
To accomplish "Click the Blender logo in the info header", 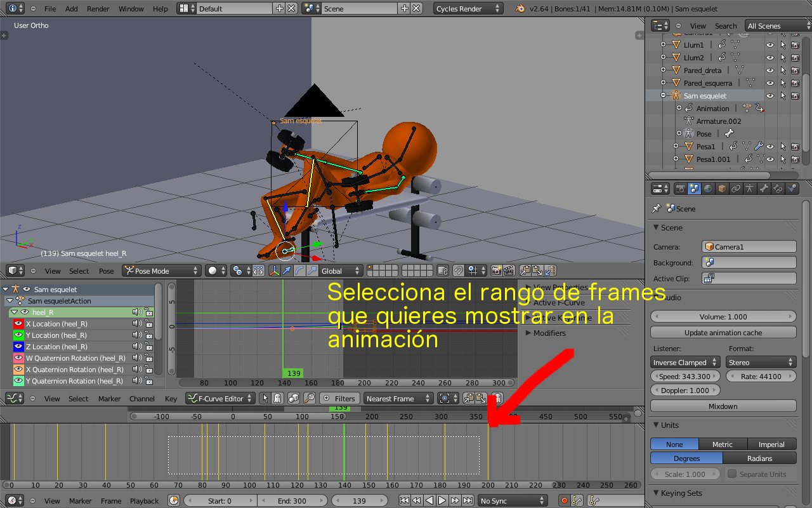I will pyautogui.click(x=520, y=9).
